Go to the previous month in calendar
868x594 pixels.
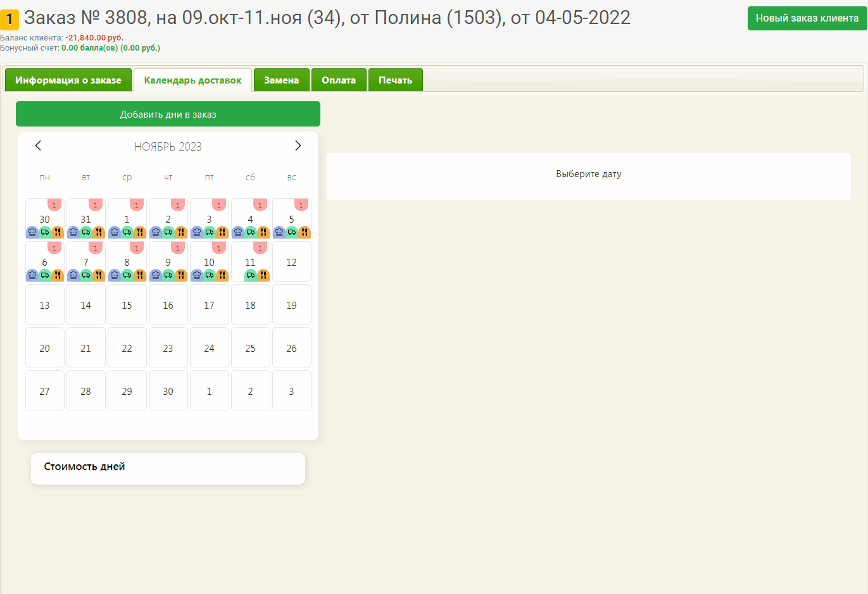38,145
